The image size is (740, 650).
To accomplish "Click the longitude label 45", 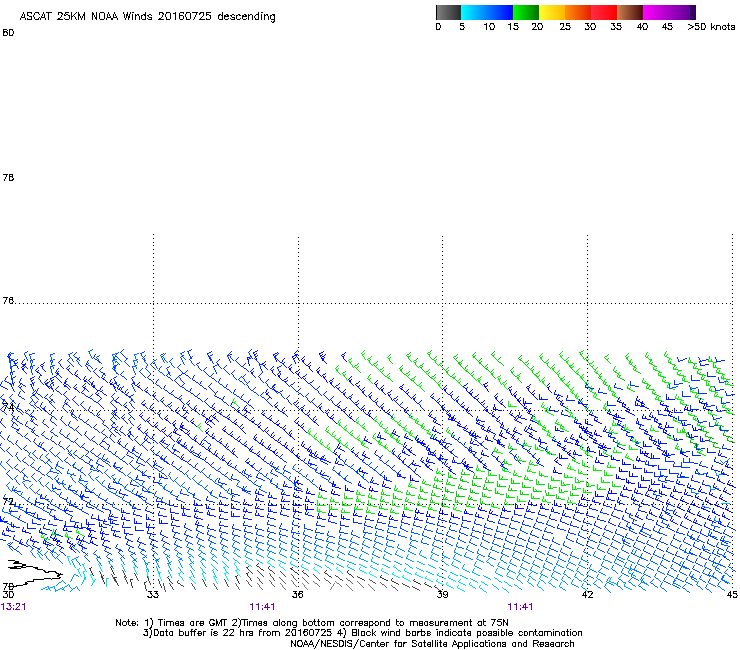I will click(x=732, y=594).
